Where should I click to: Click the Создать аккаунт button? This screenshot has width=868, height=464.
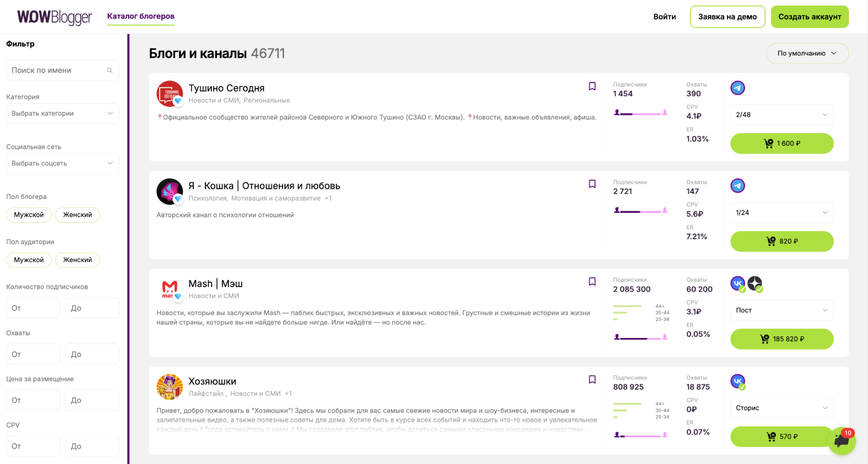click(809, 17)
